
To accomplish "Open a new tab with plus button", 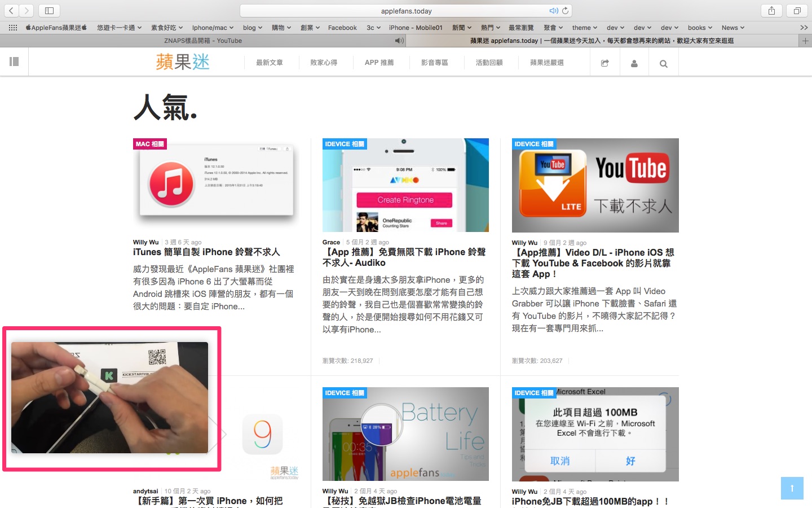I will tap(805, 41).
